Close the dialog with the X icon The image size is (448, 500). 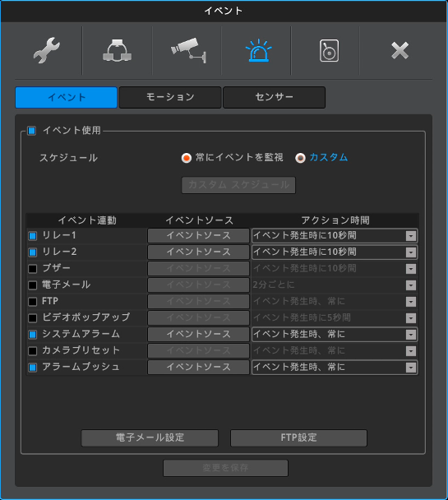(x=400, y=50)
